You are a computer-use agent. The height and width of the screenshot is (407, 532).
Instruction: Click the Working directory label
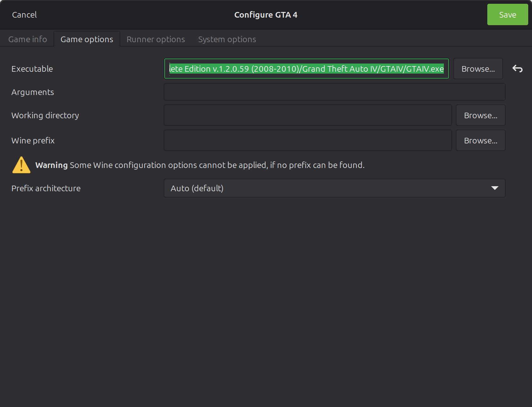click(45, 115)
